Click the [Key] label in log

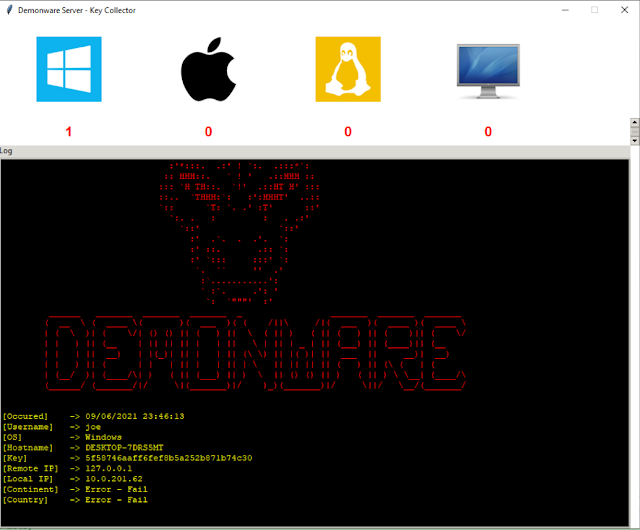(15, 458)
